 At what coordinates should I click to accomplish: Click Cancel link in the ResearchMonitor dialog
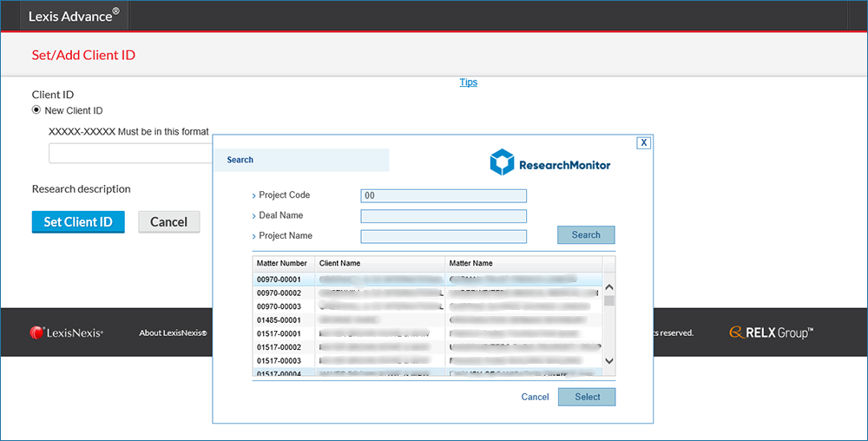click(535, 397)
